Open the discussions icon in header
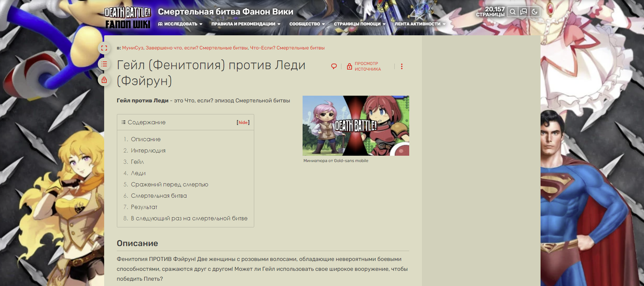This screenshot has height=286, width=644. pos(524,12)
